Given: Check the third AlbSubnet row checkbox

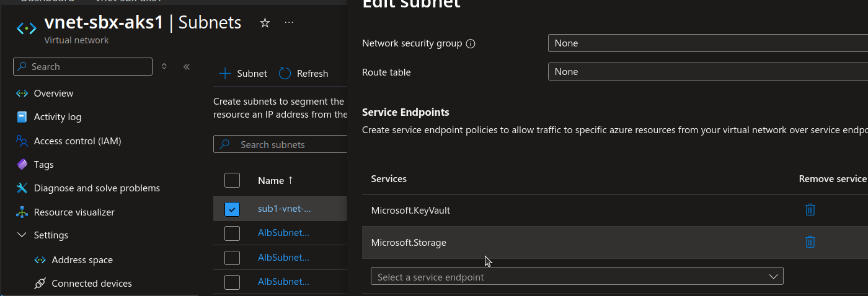Looking at the screenshot, I should tap(232, 282).
